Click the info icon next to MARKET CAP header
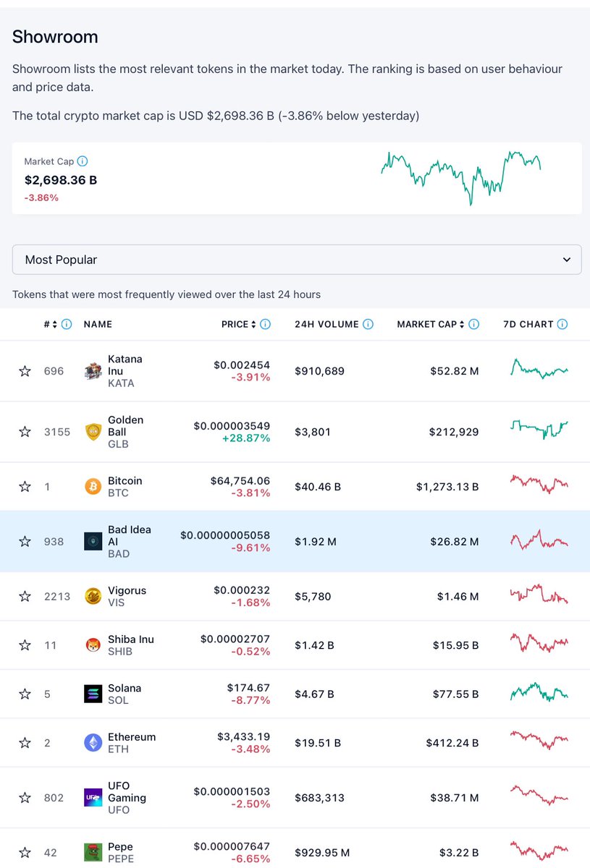Screen dimensions: 590x868 click(x=473, y=324)
